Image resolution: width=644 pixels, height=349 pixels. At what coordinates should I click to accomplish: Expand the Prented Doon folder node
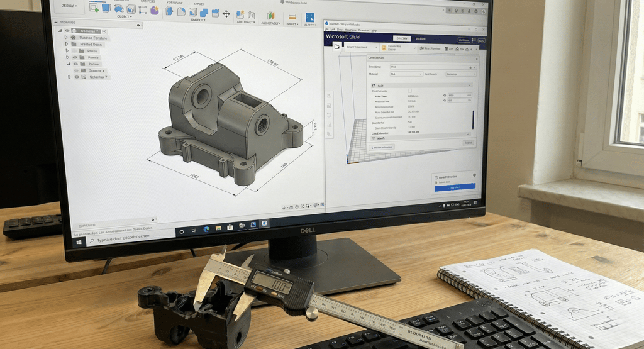(x=66, y=44)
